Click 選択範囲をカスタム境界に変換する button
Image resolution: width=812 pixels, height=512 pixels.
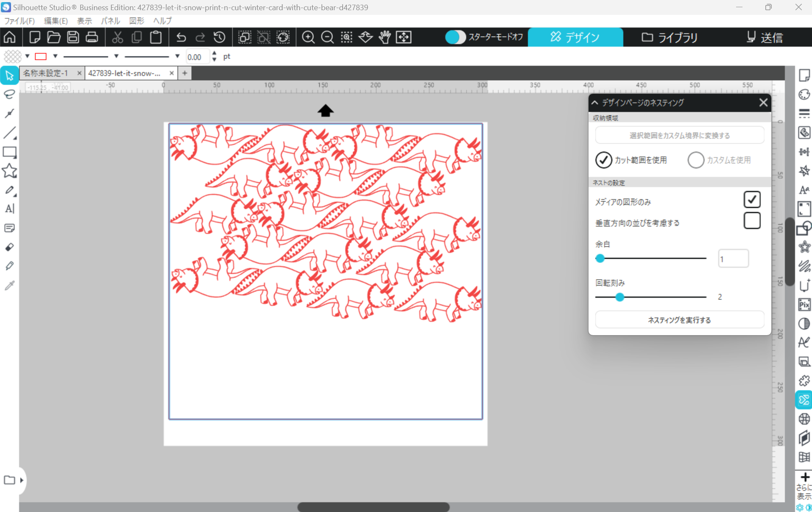(x=680, y=136)
